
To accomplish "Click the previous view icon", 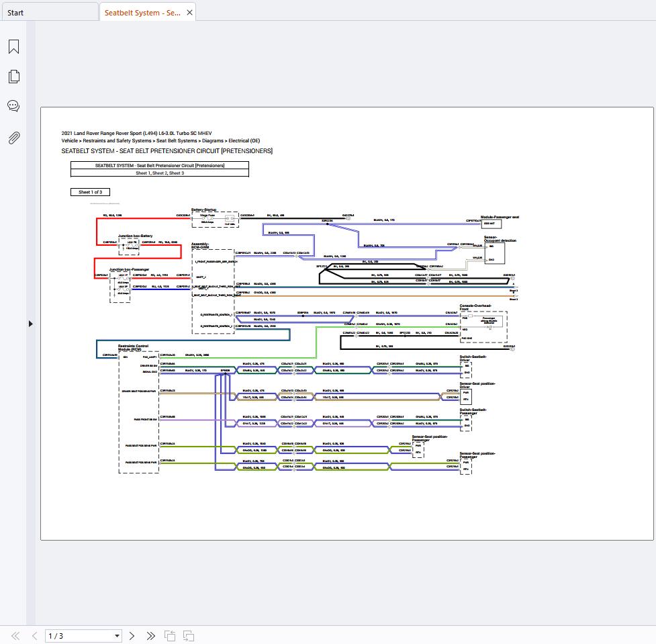I will click(170, 635).
